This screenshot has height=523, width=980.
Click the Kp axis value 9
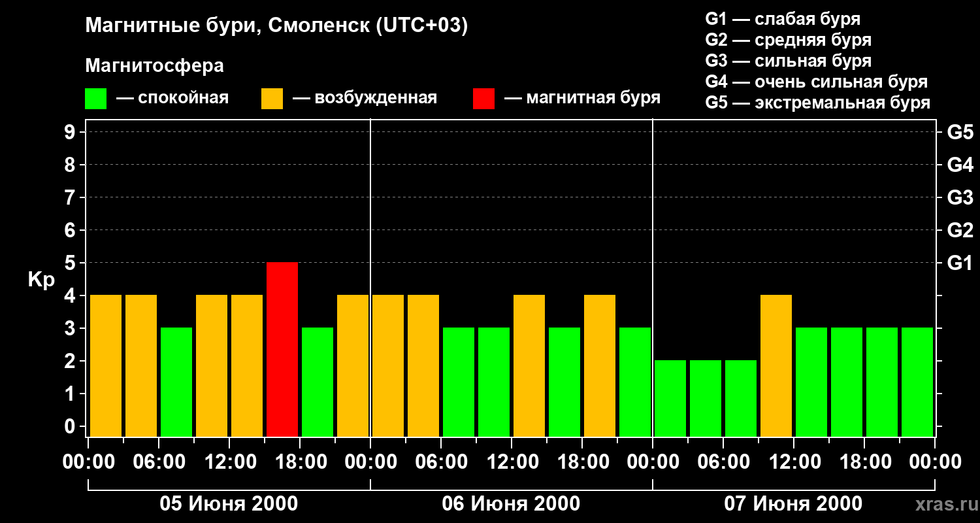coord(71,132)
